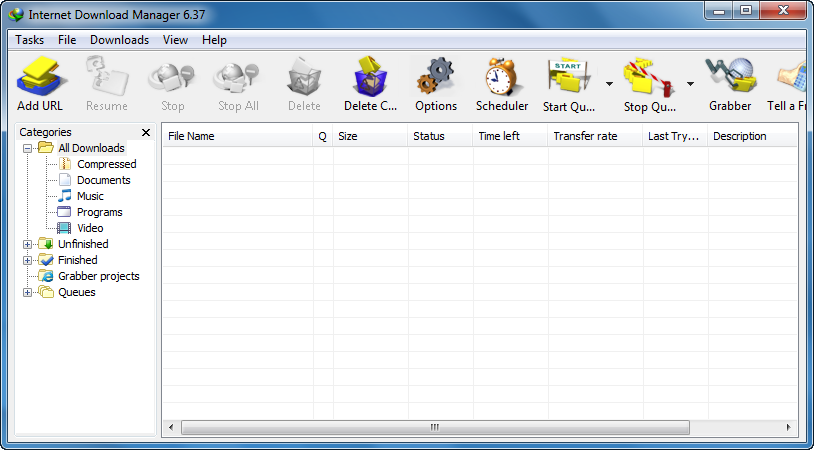Open the Scheduler alarm clock icon
Screen dimensions: 814x450
click(x=502, y=77)
